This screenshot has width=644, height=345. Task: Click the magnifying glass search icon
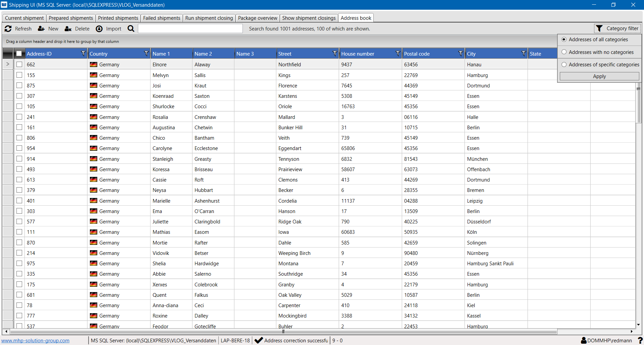tap(131, 29)
